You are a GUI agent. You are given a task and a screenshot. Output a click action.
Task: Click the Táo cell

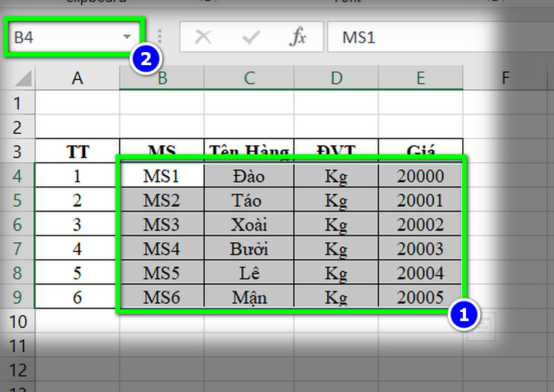(249, 200)
